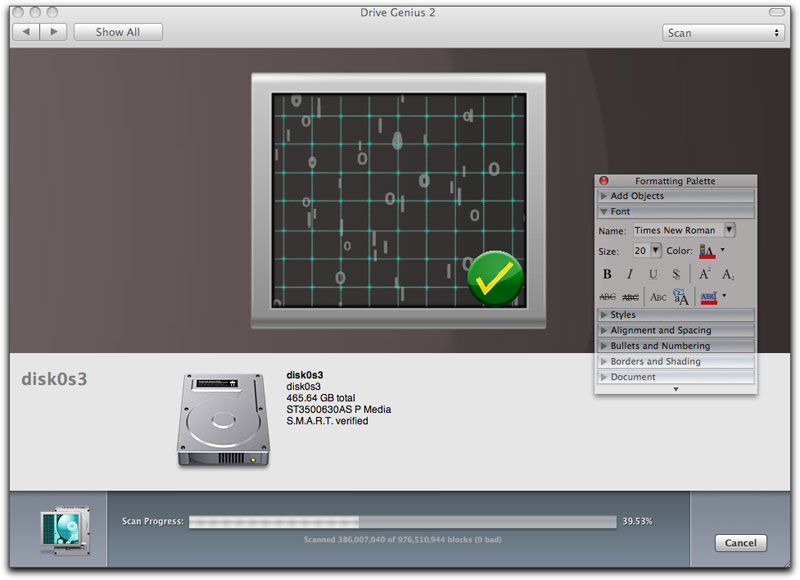
Task: Open the font Name dropdown
Action: tap(729, 230)
